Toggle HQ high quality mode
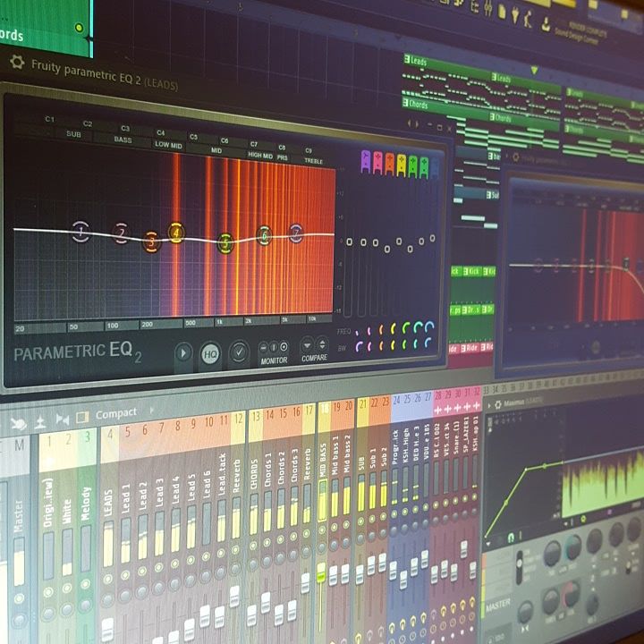The height and width of the screenshot is (644, 644). point(210,353)
